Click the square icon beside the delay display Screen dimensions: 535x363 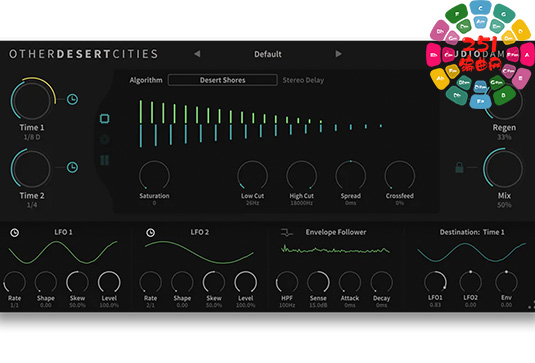click(x=104, y=118)
